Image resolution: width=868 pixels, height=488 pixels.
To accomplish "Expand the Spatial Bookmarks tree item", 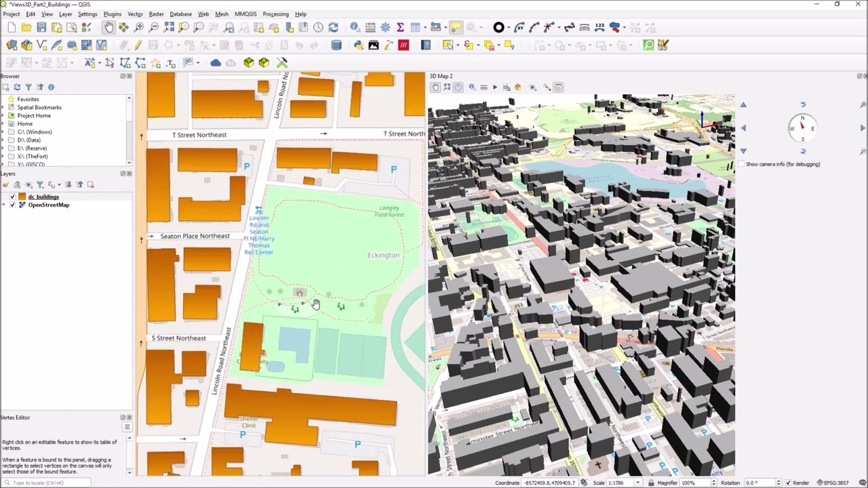I will 4,107.
